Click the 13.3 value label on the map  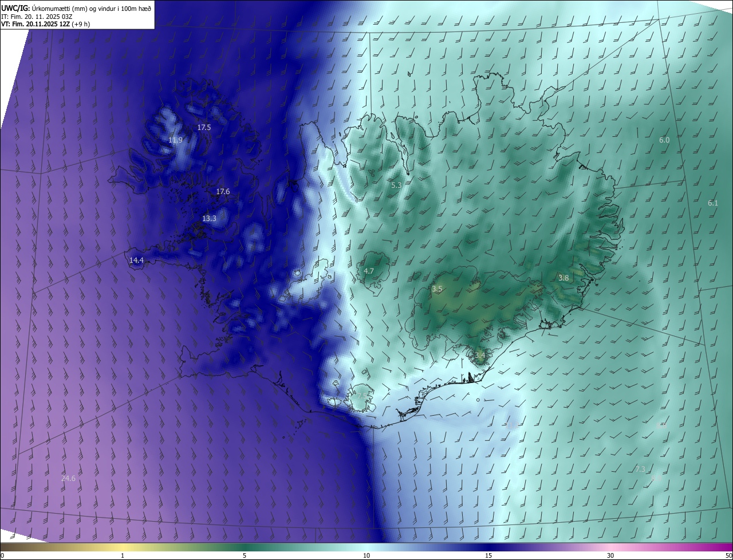point(209,219)
